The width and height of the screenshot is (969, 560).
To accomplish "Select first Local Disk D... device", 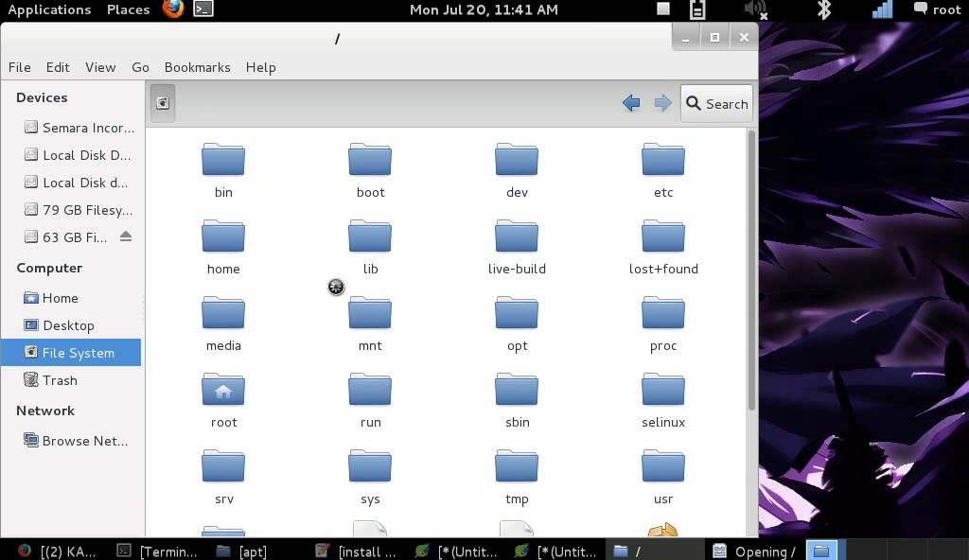I will [x=78, y=154].
